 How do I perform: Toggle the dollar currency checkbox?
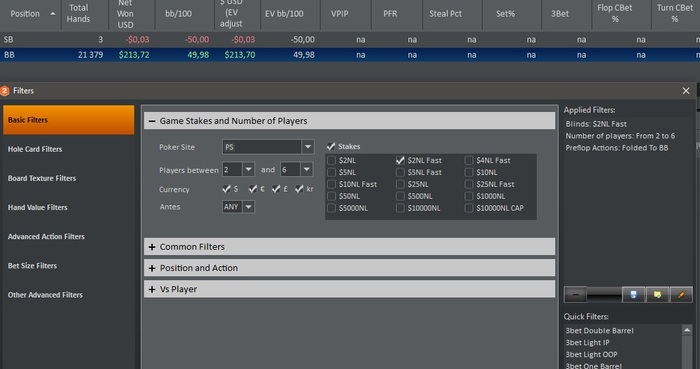(x=226, y=189)
